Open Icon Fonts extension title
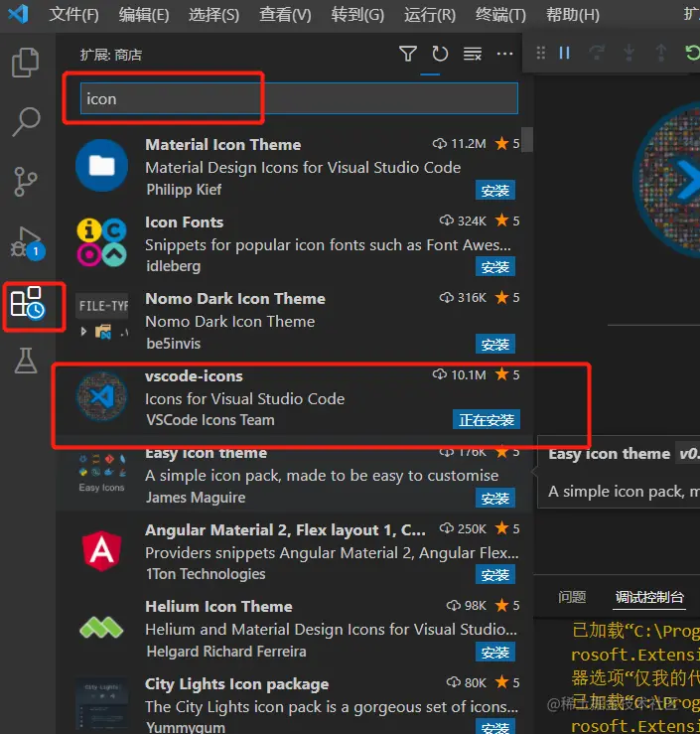This screenshot has height=734, width=700. 185,221
